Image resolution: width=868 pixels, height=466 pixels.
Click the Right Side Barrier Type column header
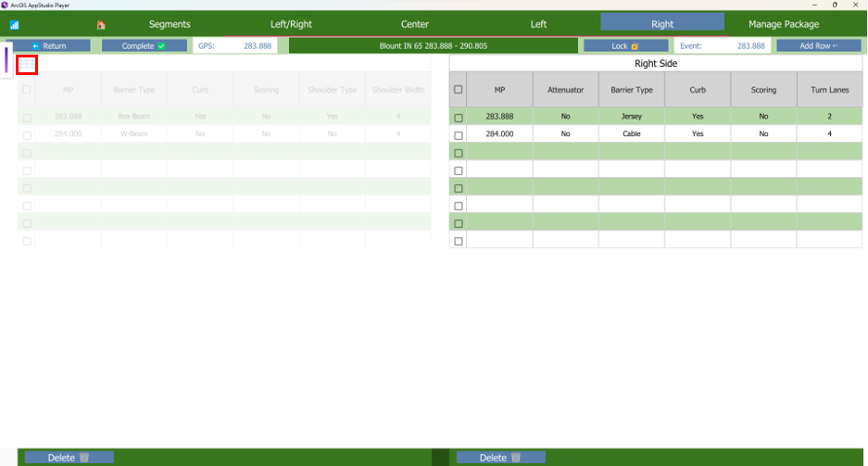[x=632, y=90]
